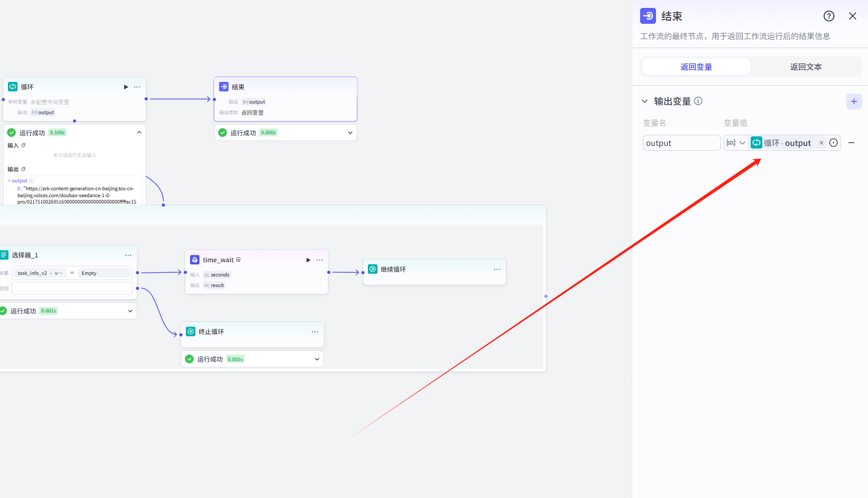Add a new output variable

pyautogui.click(x=854, y=102)
